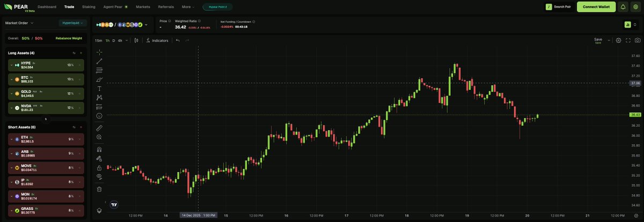Open the Trade tab
Image resolution: width=644 pixels, height=222 pixels.
tap(69, 7)
